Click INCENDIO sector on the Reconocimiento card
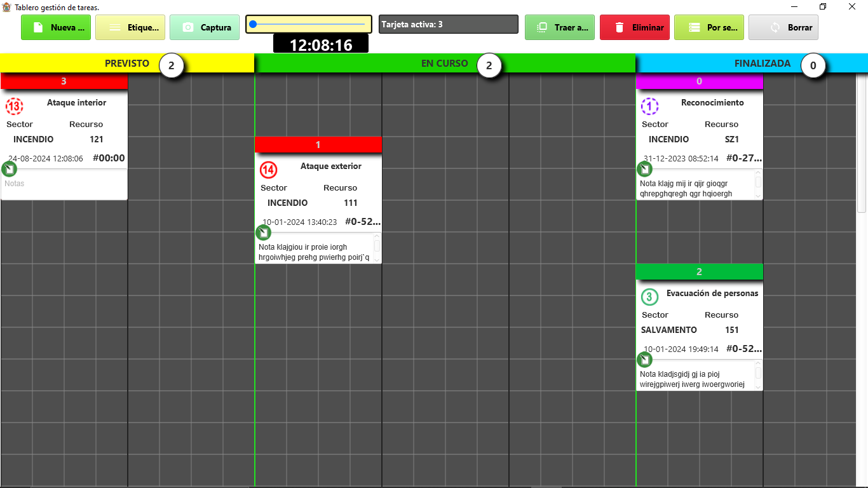The height and width of the screenshot is (488, 868). click(669, 139)
